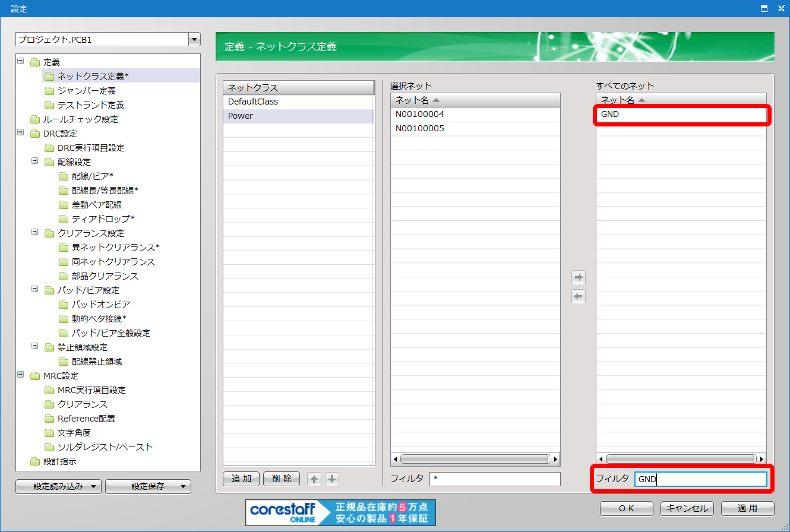The height and width of the screenshot is (532, 790).
Task: Collapse the MRC設定 tree node
Action: coord(21,375)
